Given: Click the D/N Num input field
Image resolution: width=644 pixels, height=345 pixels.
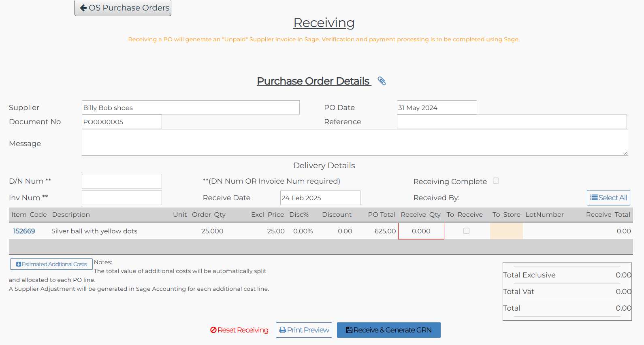Looking at the screenshot, I should (x=122, y=181).
